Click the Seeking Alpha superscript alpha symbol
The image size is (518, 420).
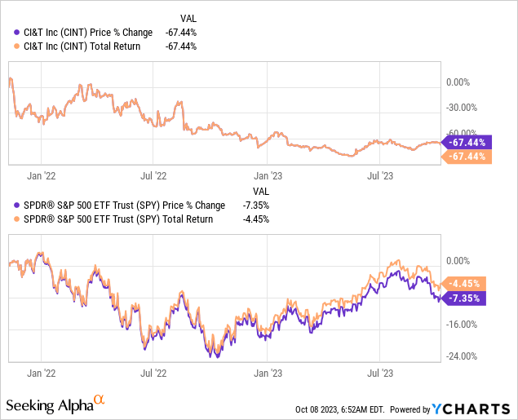(100, 400)
